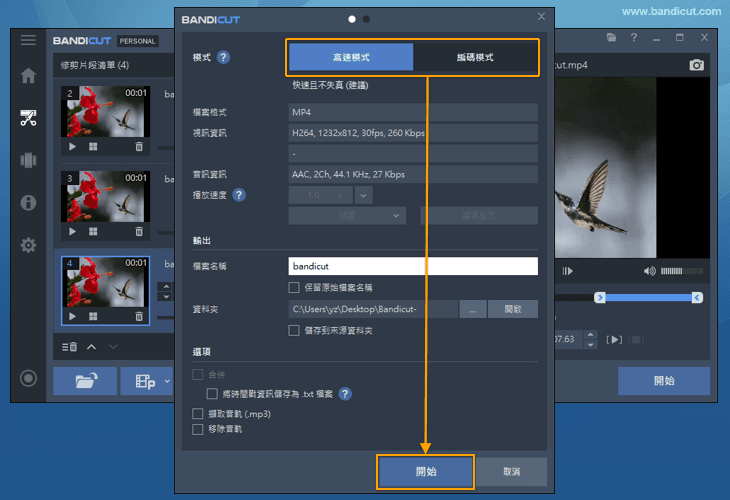Open the hamburger menu at top left

coord(28,40)
